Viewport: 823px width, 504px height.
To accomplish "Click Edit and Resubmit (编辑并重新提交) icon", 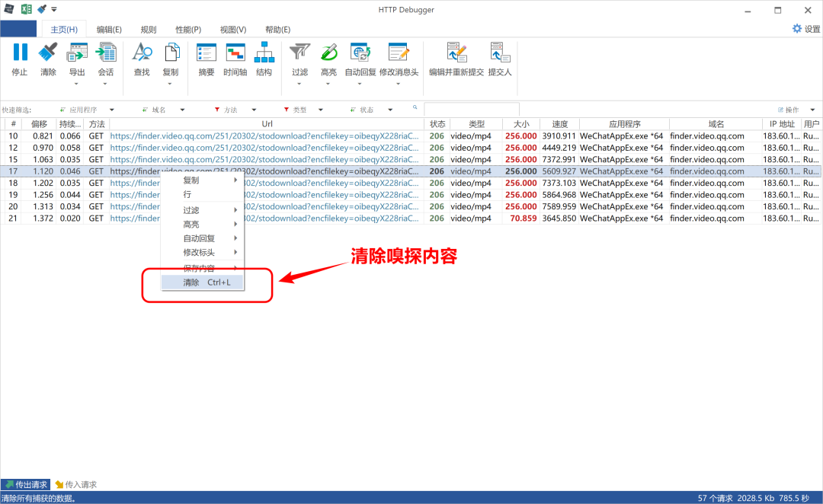I will click(456, 53).
